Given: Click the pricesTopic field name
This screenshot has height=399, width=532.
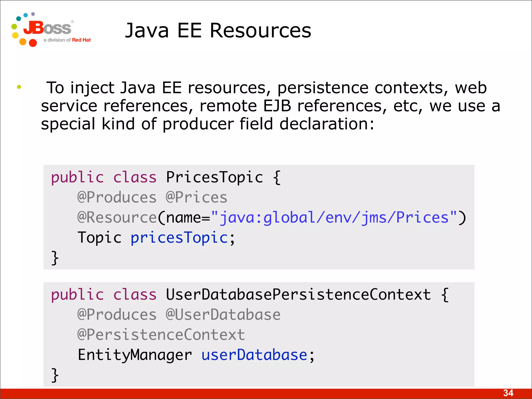Looking at the screenshot, I should tap(179, 238).
